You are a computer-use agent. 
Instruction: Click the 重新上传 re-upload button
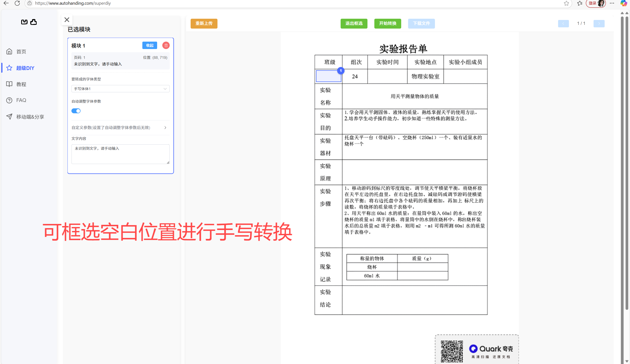click(x=204, y=23)
